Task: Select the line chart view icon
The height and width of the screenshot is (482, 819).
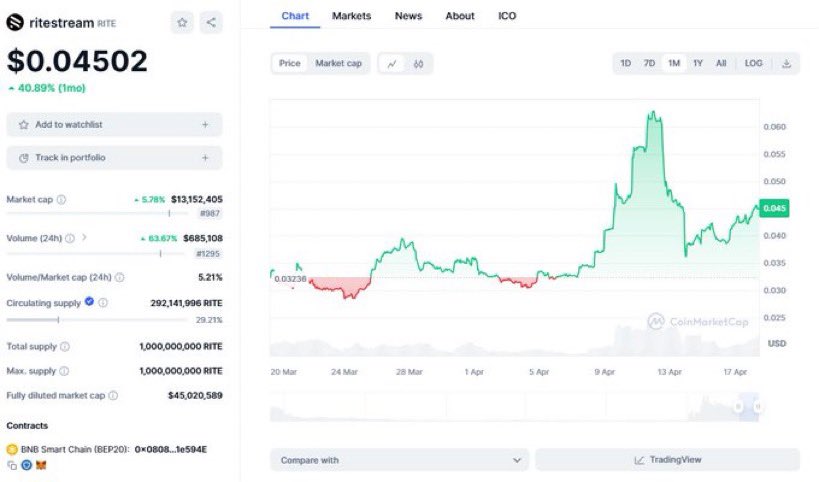Action: [392, 64]
